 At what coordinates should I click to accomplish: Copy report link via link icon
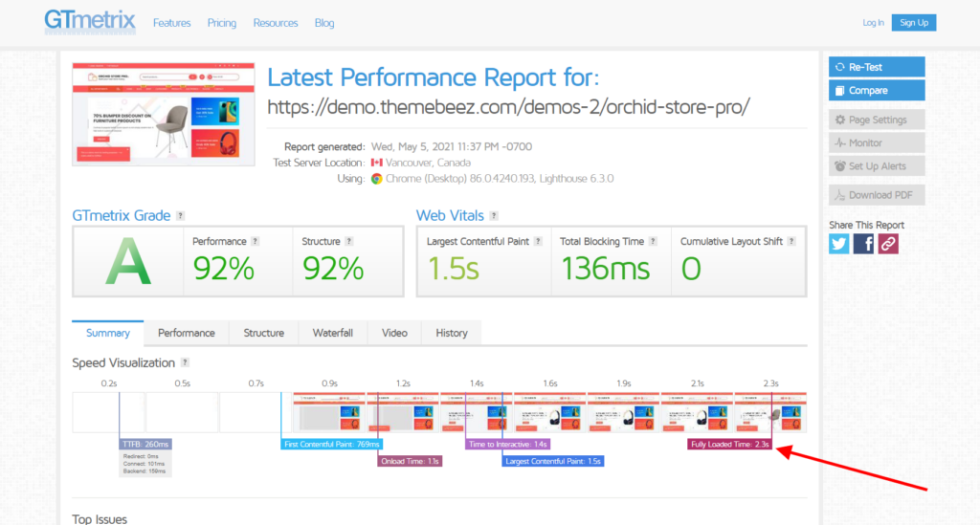888,244
